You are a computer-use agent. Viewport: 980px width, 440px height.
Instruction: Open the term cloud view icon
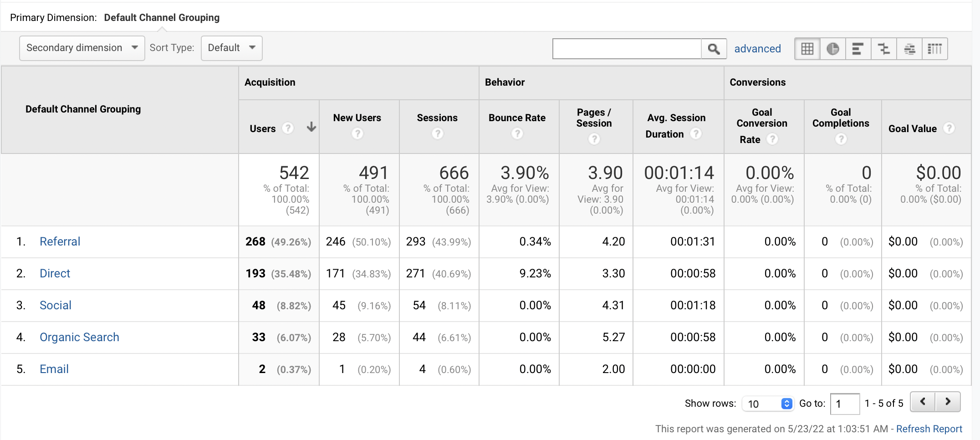coord(909,49)
